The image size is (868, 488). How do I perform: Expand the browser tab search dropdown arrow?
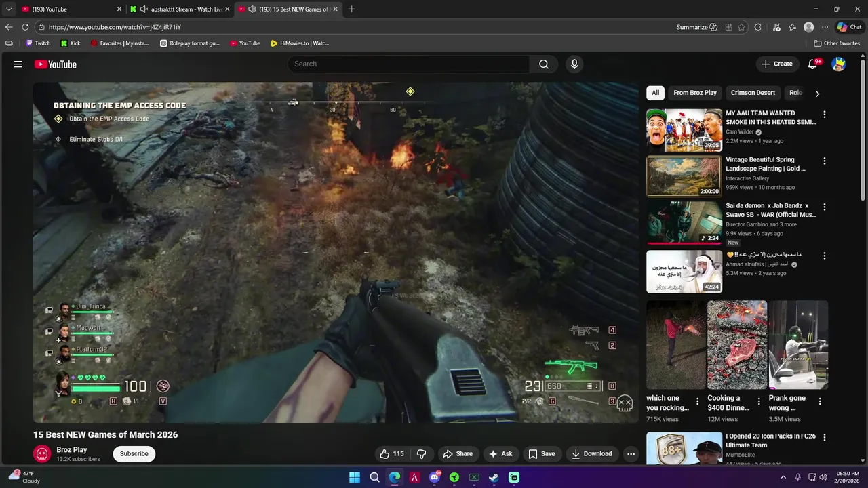[x=9, y=9]
